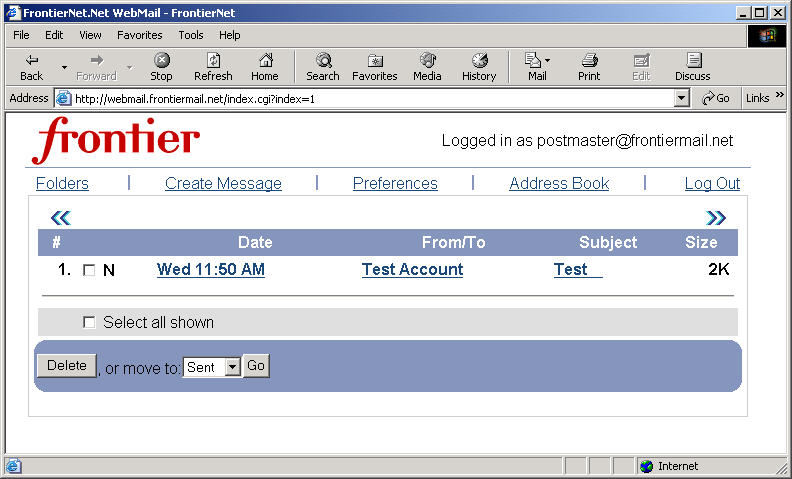Click the Log Out link
Viewport: 792px width, 479px height.
[x=712, y=183]
